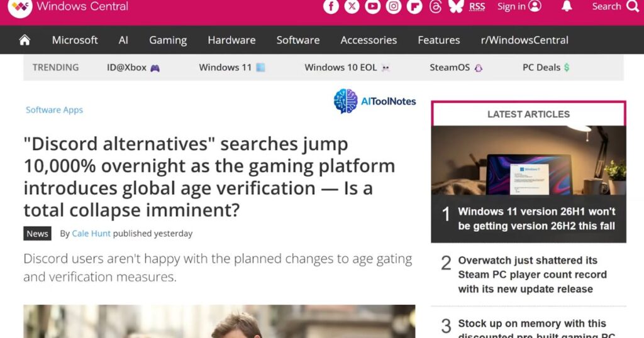Click the Search magnifier in header
The width and height of the screenshot is (644, 338).
(x=633, y=6)
